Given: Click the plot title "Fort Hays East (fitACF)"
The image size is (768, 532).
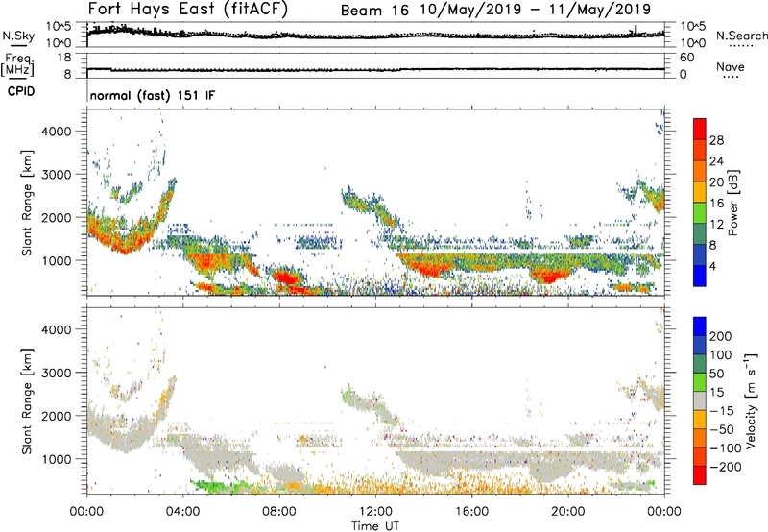Looking at the screenshot, I should coord(188,9).
